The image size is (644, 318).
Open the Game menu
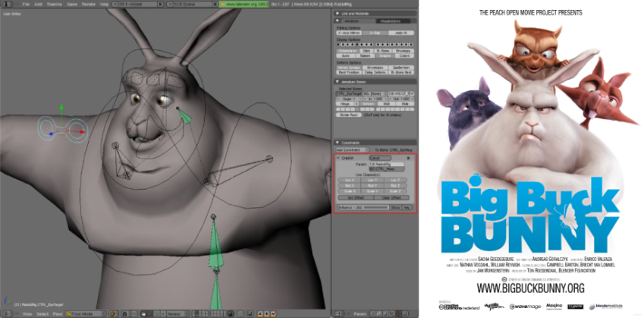click(x=72, y=4)
